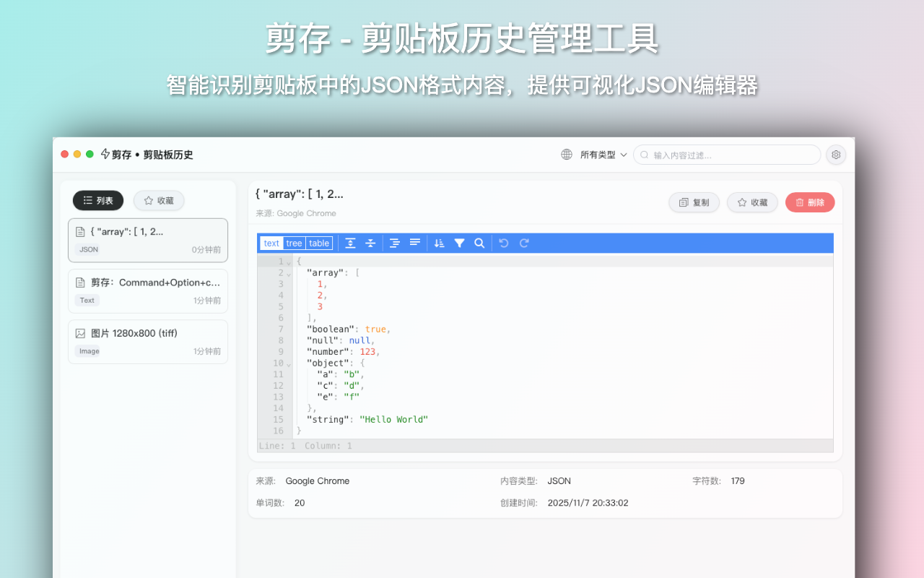Click the sort icon in the JSON toolbar
Viewport: 924px width, 578px height.
(439, 243)
